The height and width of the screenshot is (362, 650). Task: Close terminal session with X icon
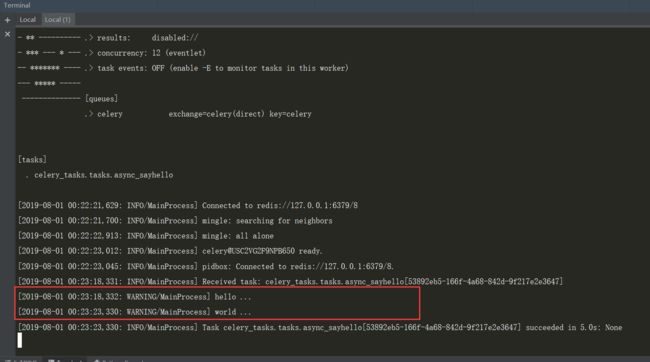pyautogui.click(x=7, y=34)
